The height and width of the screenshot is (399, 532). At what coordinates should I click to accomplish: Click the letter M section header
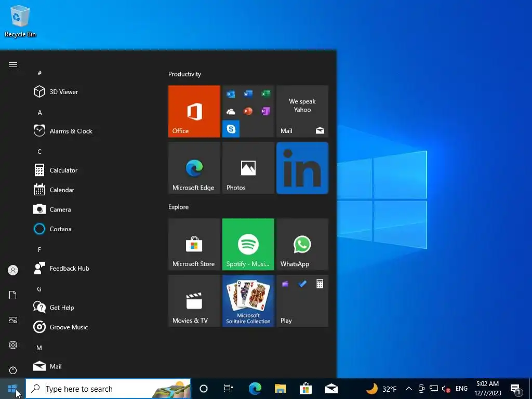point(39,348)
